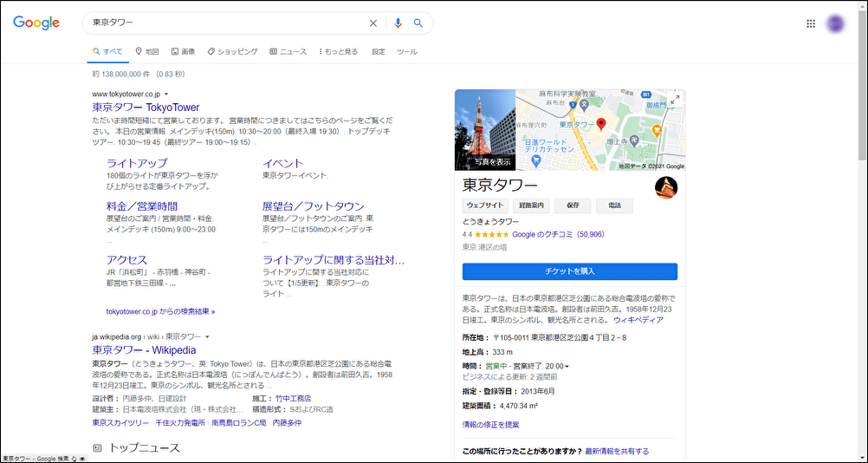The image size is (868, 463).
Task: Switch to the ニュース tab
Action: pyautogui.click(x=288, y=51)
